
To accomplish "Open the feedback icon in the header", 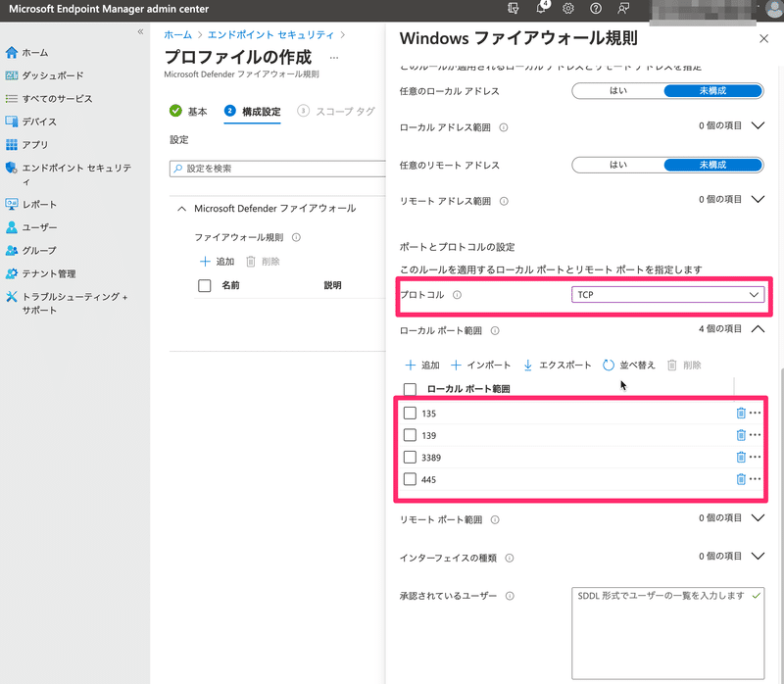I will pyautogui.click(x=623, y=9).
